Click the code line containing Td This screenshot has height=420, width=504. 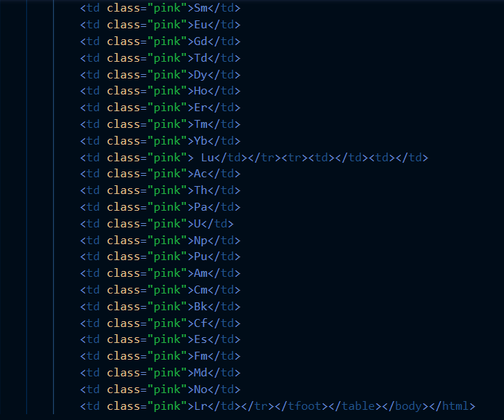(160, 58)
